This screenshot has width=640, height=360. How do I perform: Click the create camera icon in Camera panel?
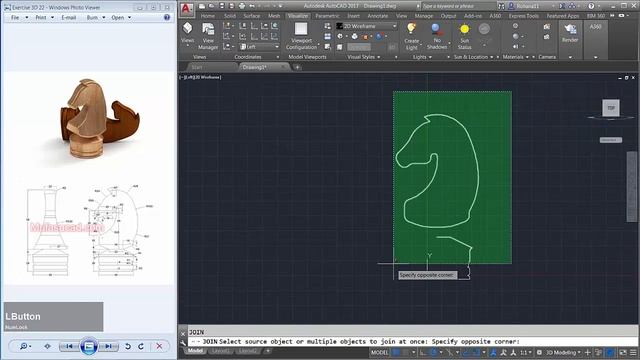(x=547, y=27)
